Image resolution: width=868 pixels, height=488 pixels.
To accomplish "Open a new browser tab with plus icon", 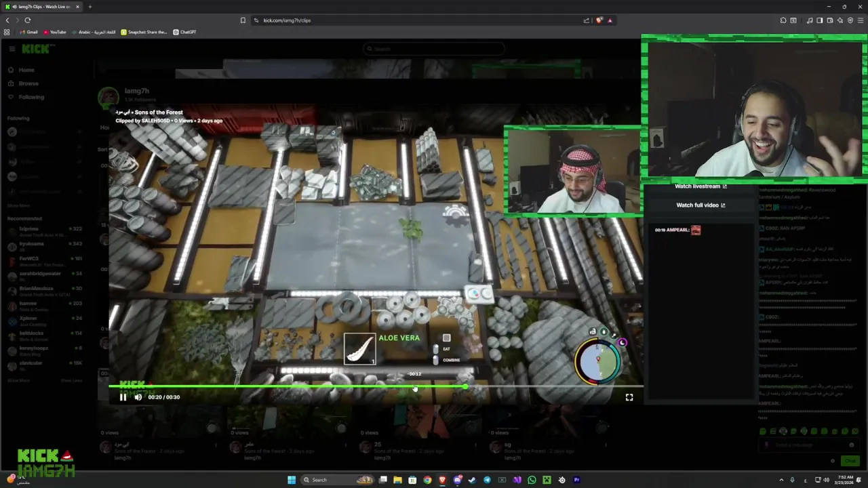I will [90, 7].
